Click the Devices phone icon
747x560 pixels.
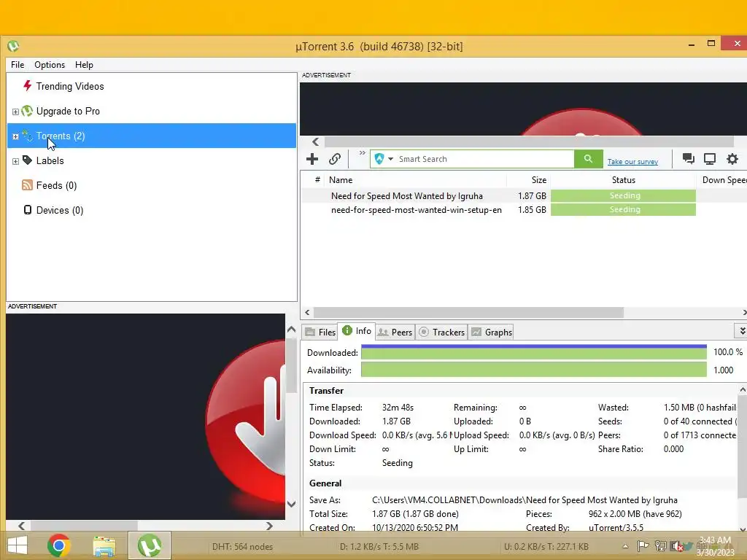[28, 210]
